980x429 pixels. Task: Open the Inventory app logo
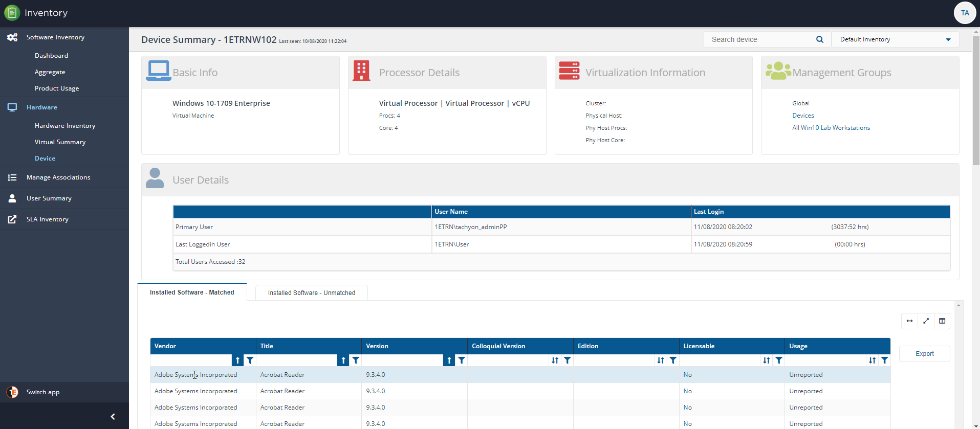(x=12, y=13)
